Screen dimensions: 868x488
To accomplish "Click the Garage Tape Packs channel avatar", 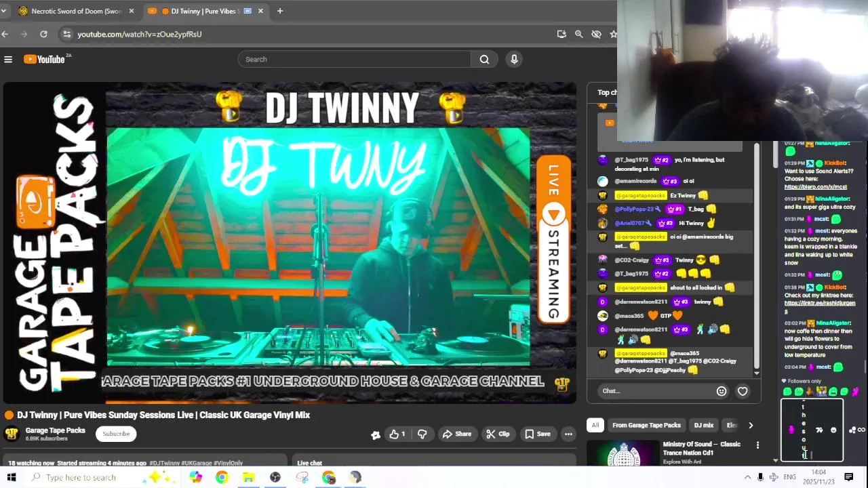I will pos(11,434).
